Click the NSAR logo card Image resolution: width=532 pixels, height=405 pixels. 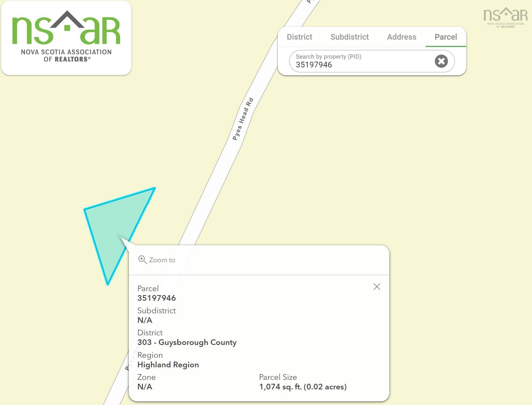[x=66, y=38]
